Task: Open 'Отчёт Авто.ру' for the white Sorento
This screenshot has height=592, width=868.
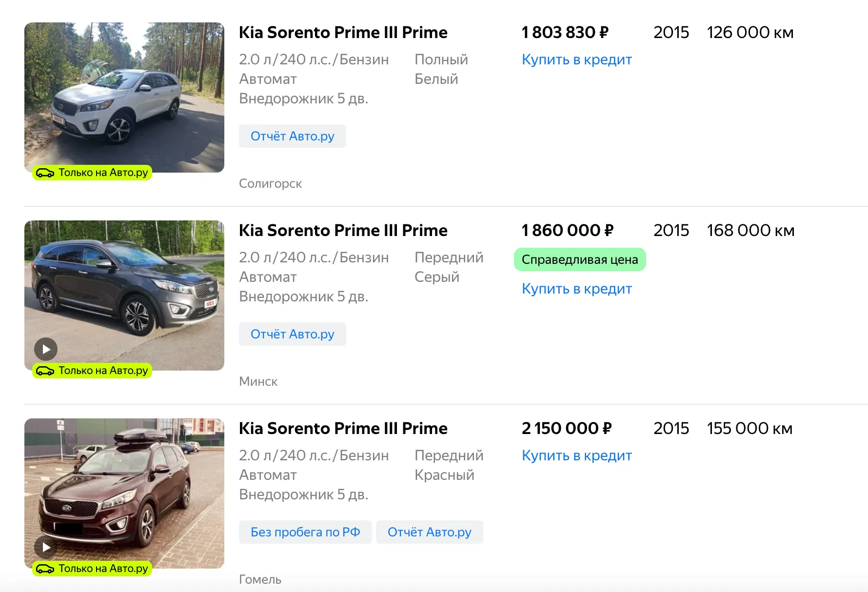Action: 292,136
